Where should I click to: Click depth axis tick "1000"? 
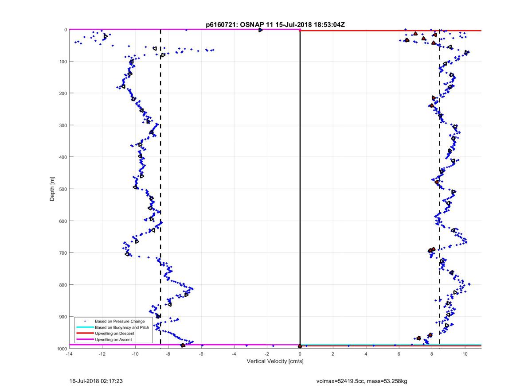pos(61,349)
